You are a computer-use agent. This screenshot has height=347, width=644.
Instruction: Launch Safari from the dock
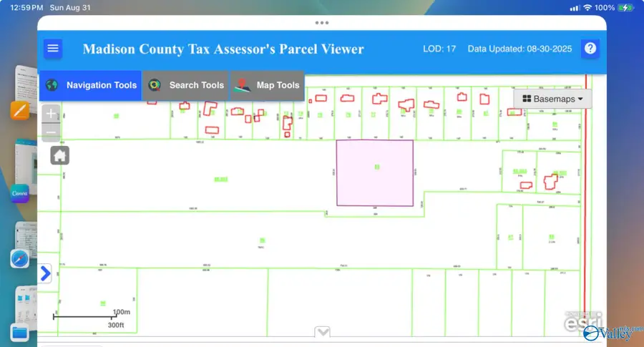click(x=19, y=258)
